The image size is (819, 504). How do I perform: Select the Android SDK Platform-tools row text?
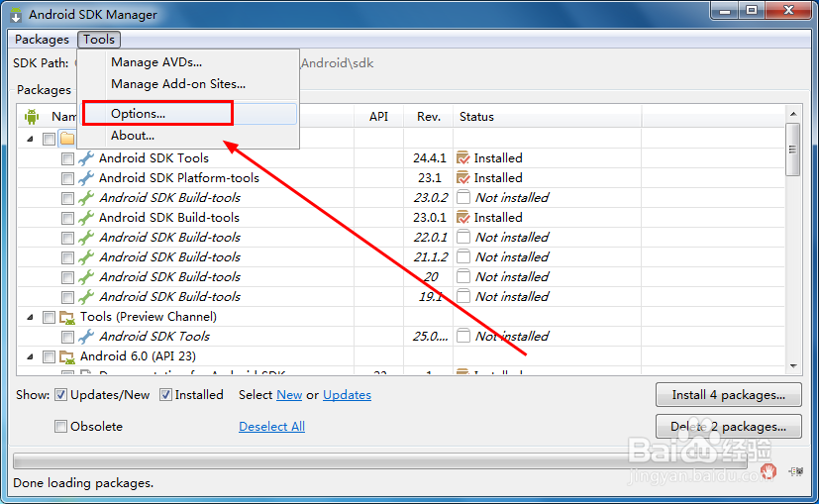(179, 178)
